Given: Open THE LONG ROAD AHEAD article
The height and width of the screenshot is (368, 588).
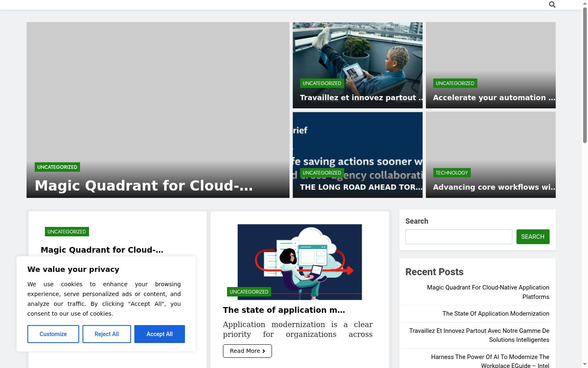Looking at the screenshot, I should tap(361, 187).
